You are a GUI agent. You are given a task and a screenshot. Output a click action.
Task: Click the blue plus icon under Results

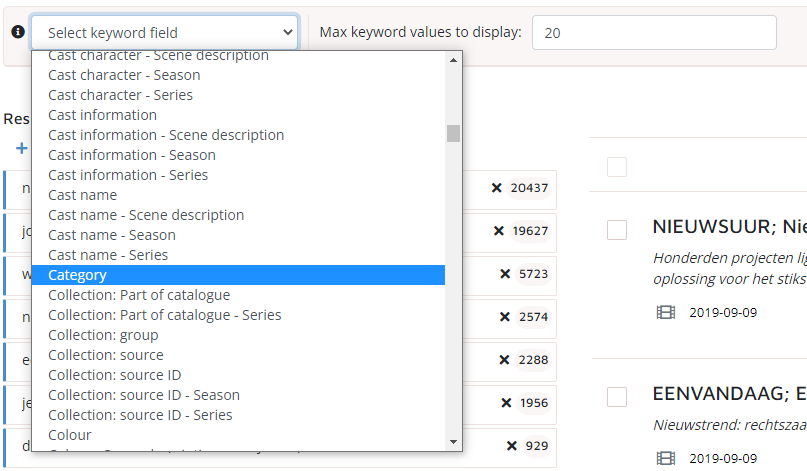[22, 148]
